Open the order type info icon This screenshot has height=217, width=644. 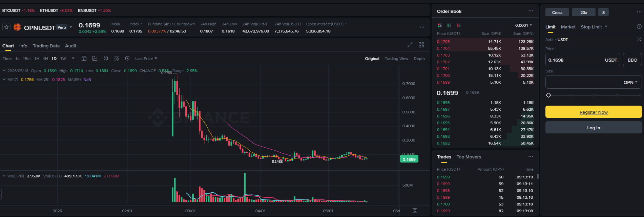click(x=639, y=26)
